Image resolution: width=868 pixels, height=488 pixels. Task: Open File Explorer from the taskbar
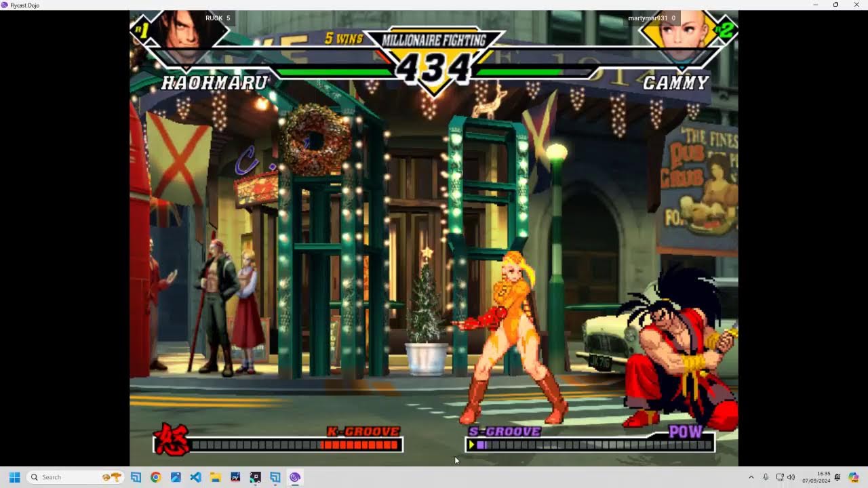pyautogui.click(x=215, y=477)
